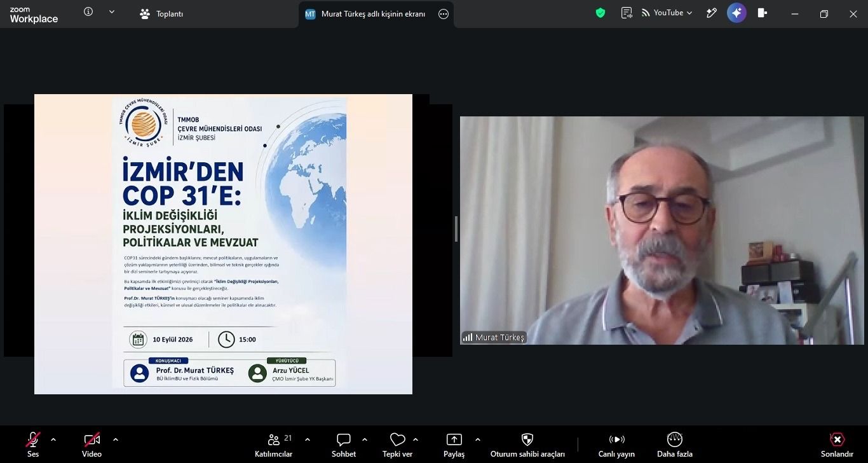This screenshot has height=463, width=868.
Task: Open the Sohbet chat panel
Action: [x=344, y=445]
